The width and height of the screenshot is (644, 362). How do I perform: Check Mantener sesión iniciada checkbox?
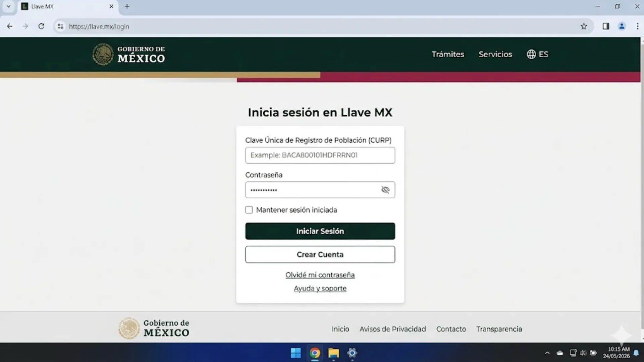click(x=249, y=210)
